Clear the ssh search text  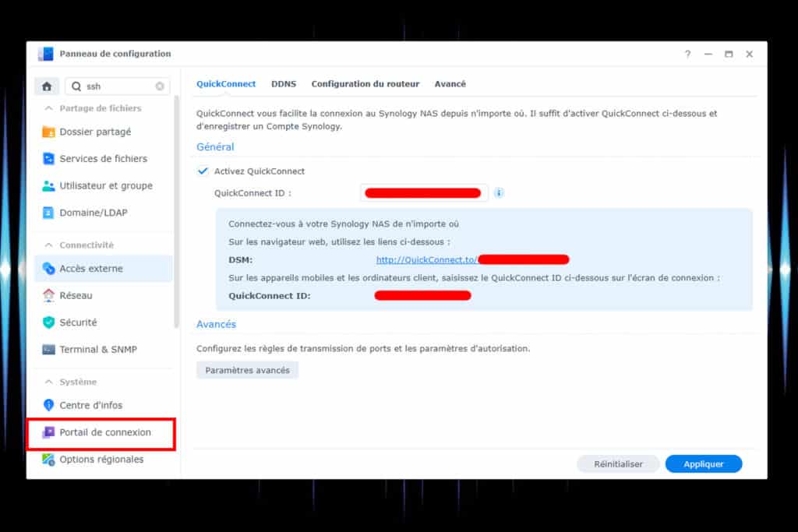point(160,86)
